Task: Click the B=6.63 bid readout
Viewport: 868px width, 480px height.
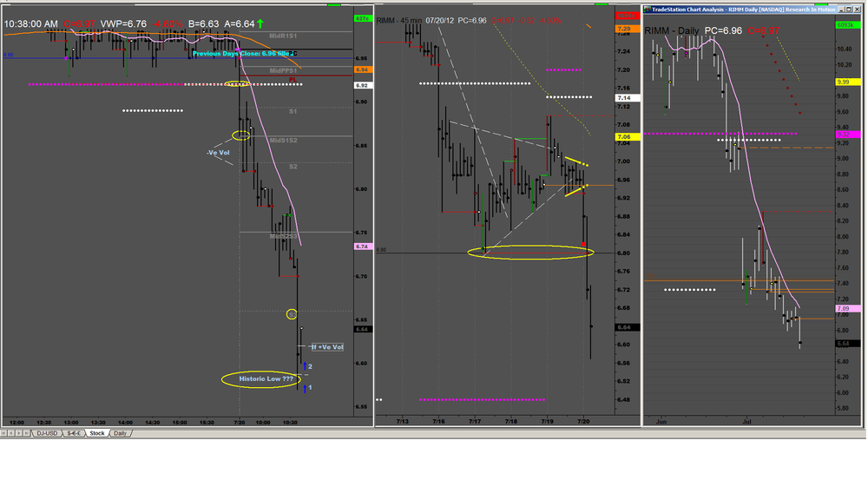Action: 204,23
